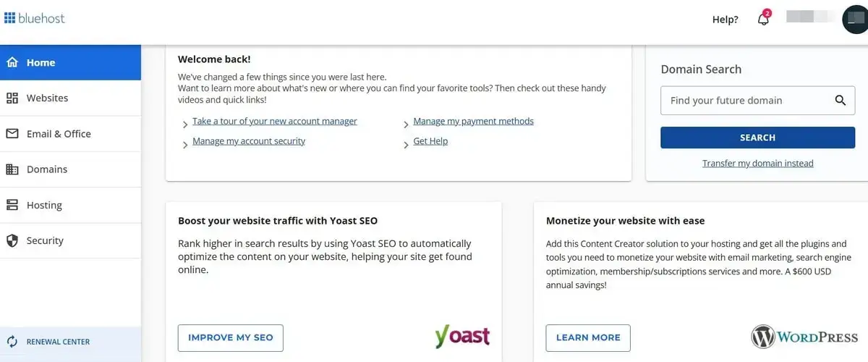Click the domain search magnifier icon

tap(840, 101)
